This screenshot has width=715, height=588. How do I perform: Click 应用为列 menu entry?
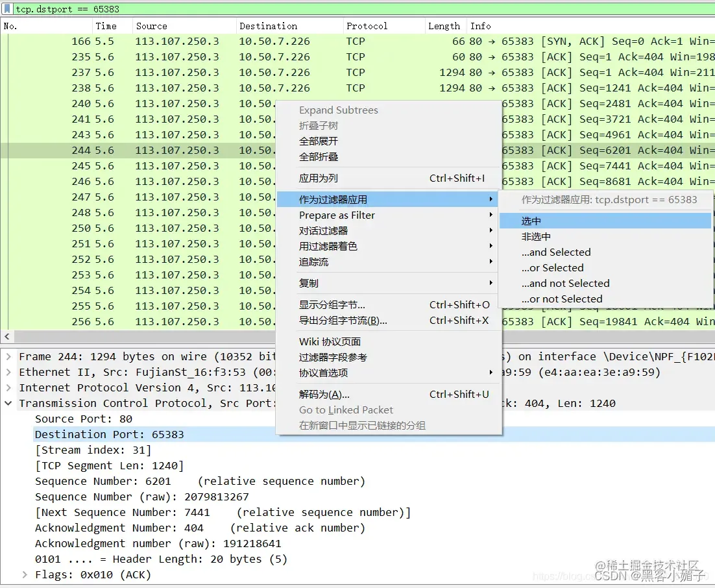389,178
